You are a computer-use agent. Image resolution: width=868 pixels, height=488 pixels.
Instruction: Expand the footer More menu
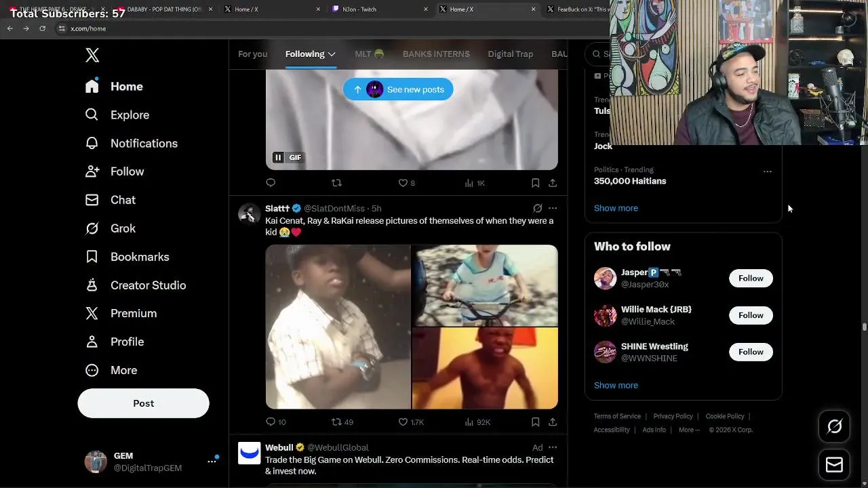pyautogui.click(x=689, y=430)
